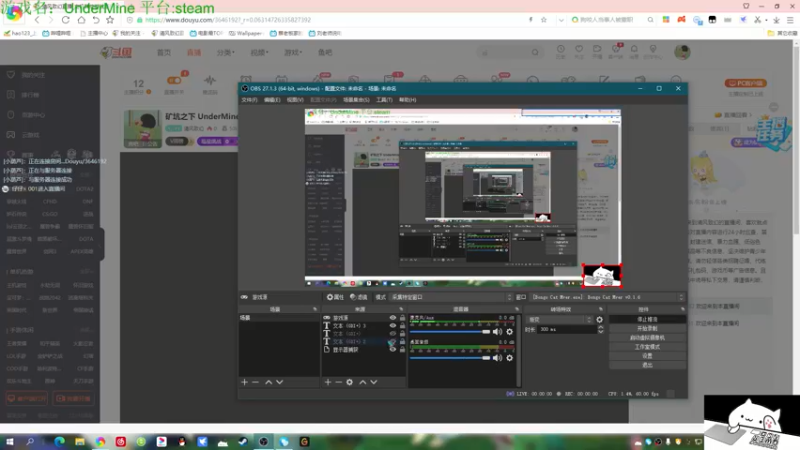Toggle visibility of Text (GDI+) 2 source

click(393, 342)
